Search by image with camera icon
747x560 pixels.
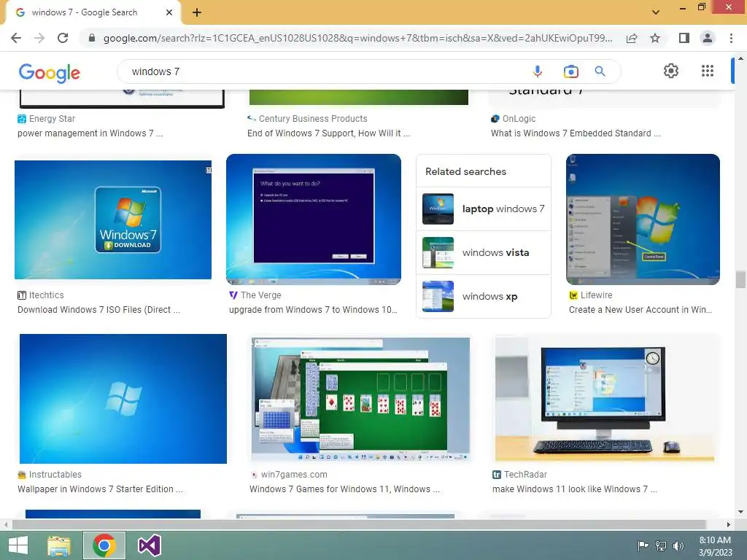click(570, 71)
